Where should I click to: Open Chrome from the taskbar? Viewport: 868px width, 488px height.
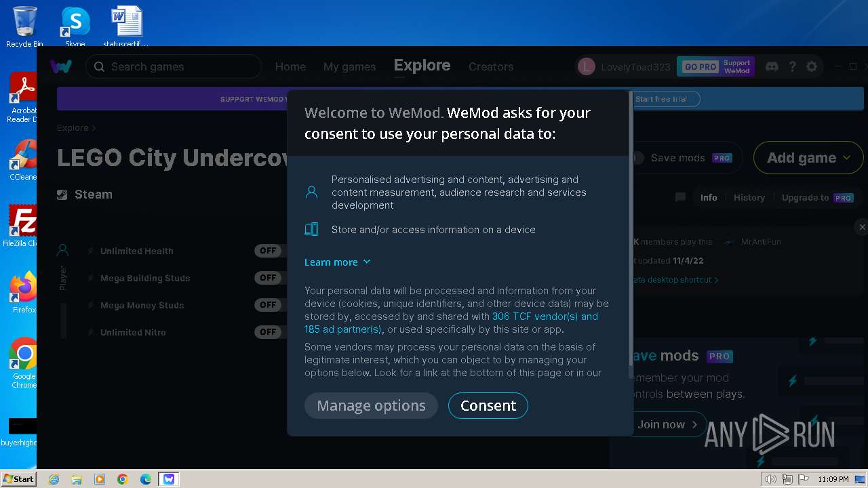123,479
